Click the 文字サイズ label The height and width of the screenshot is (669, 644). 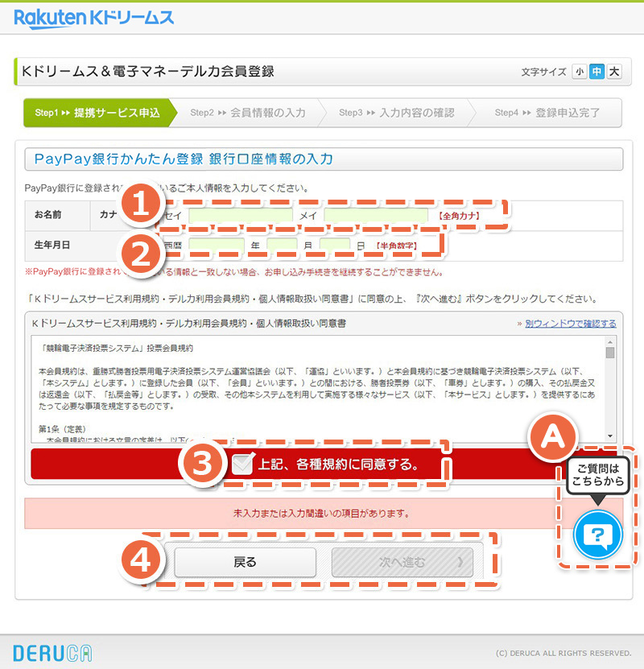point(543,72)
